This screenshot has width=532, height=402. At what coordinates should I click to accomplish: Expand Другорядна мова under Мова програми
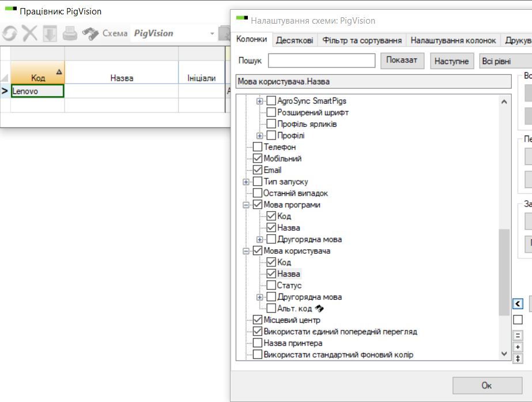[259, 240]
